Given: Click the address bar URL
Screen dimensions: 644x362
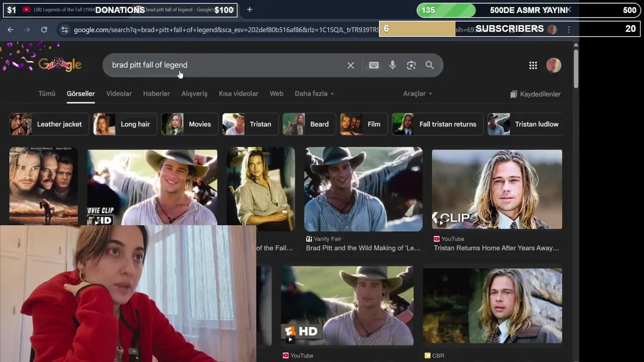Looking at the screenshot, I should [225, 30].
